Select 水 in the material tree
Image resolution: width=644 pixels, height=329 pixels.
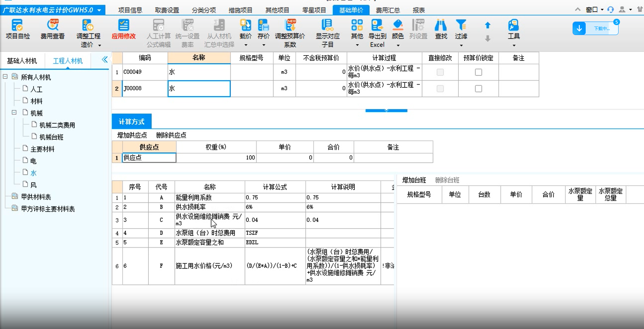point(34,173)
